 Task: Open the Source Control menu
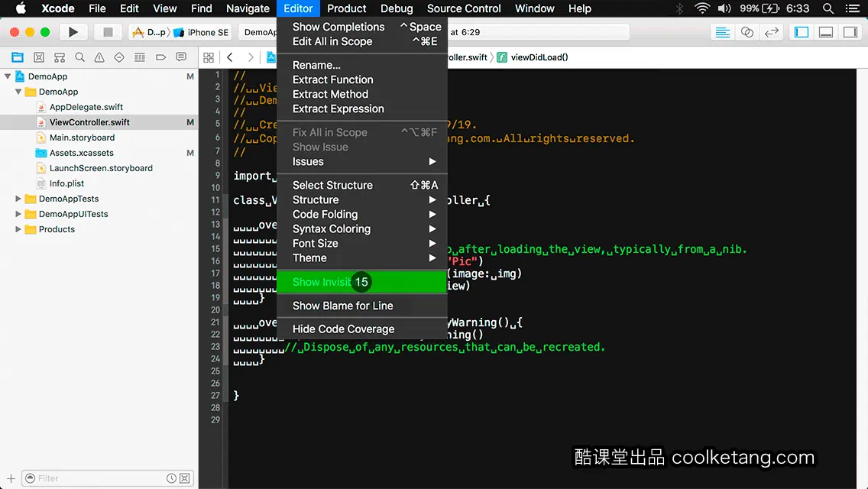[464, 8]
